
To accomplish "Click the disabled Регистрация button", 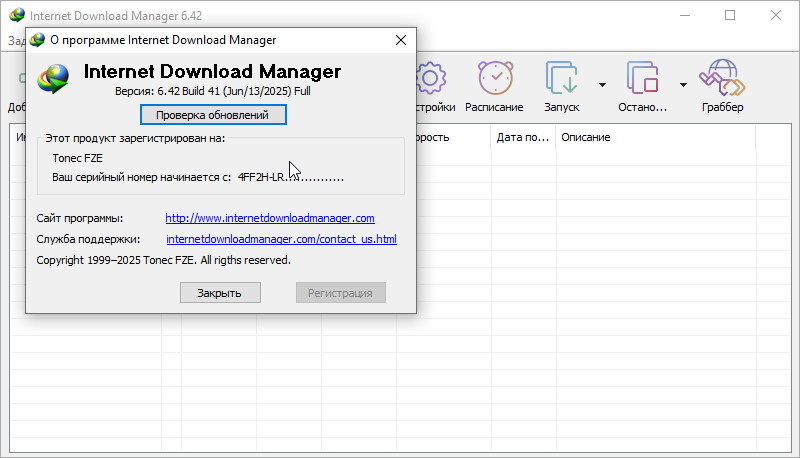I will (x=340, y=293).
